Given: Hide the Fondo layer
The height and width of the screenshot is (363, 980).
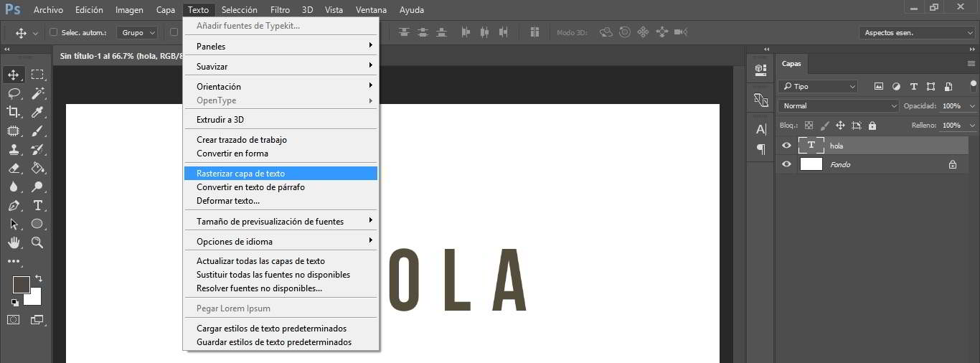Looking at the screenshot, I should (x=786, y=164).
